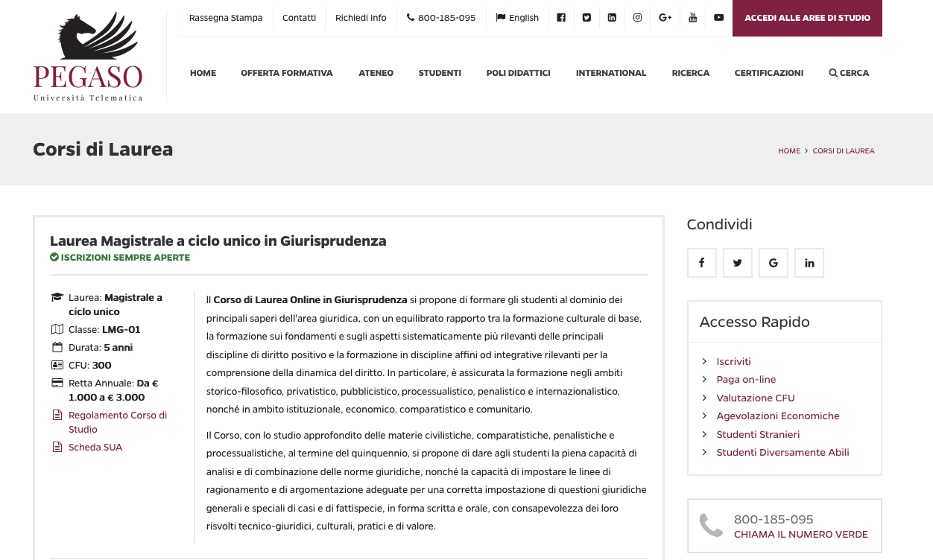Viewport: 933px width, 560px height.
Task: Share on Facebook under Condividi
Action: click(x=701, y=263)
